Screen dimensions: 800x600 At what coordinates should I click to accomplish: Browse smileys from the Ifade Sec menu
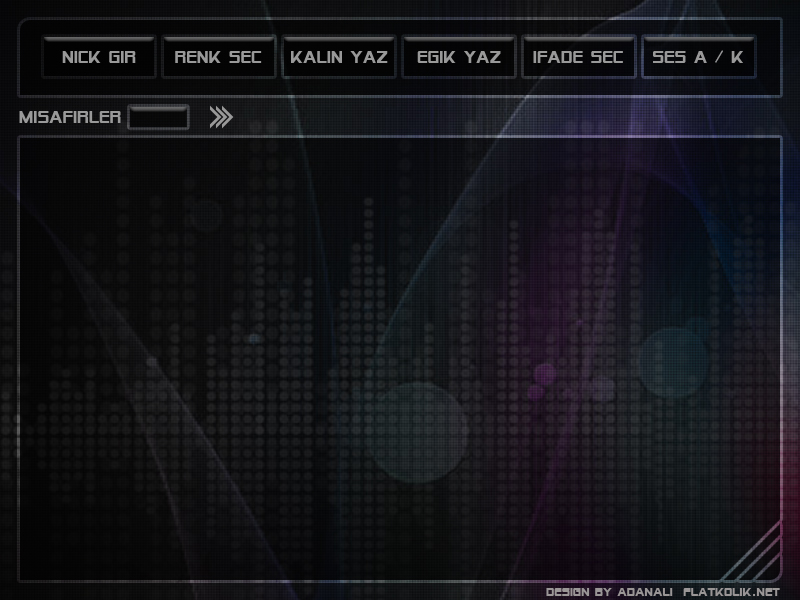tap(579, 57)
